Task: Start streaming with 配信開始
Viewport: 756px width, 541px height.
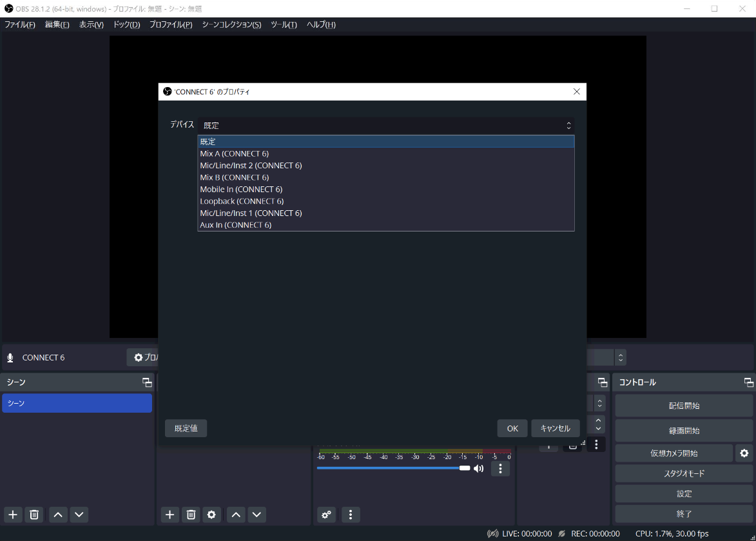Action: click(x=684, y=406)
